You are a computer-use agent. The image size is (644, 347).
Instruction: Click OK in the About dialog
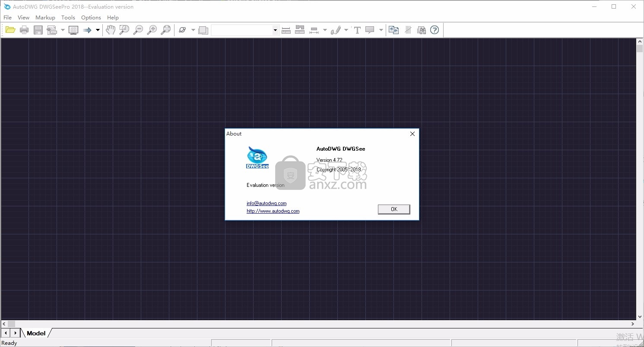pyautogui.click(x=394, y=209)
